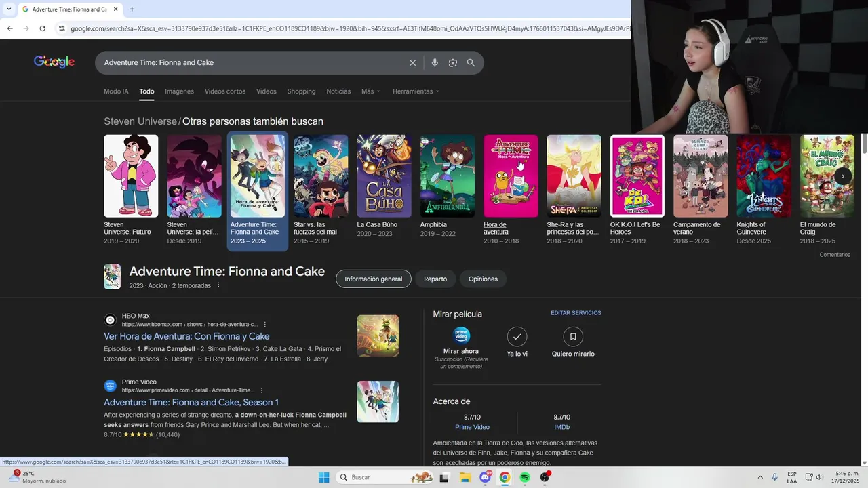Viewport: 868px width, 488px height.
Task: Select 'Hora de aventura' poster
Action: pos(511,176)
